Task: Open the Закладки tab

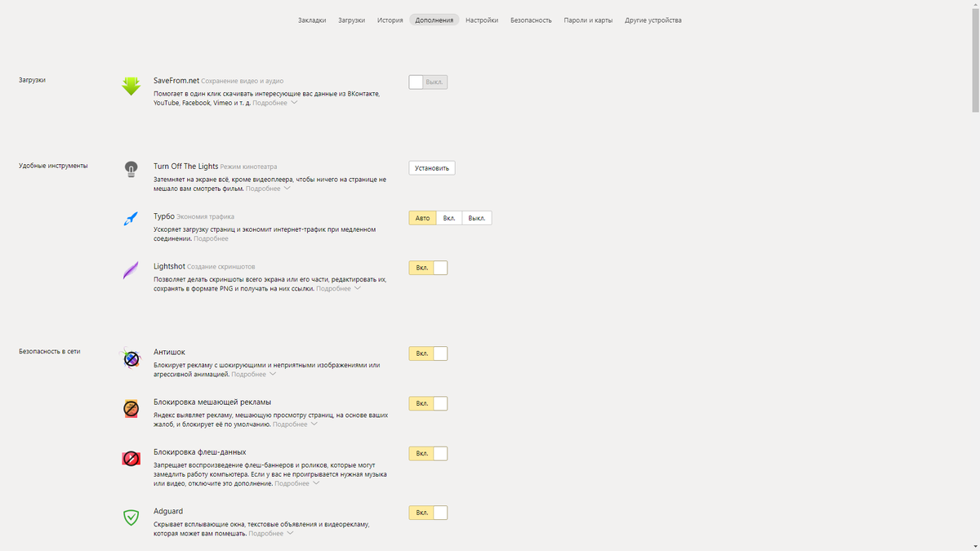Action: [x=312, y=20]
